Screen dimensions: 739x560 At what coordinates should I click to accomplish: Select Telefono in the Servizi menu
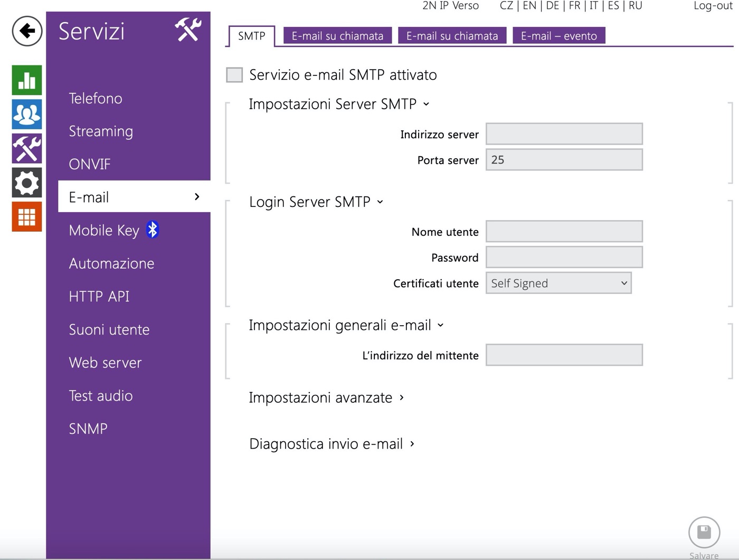coord(96,98)
